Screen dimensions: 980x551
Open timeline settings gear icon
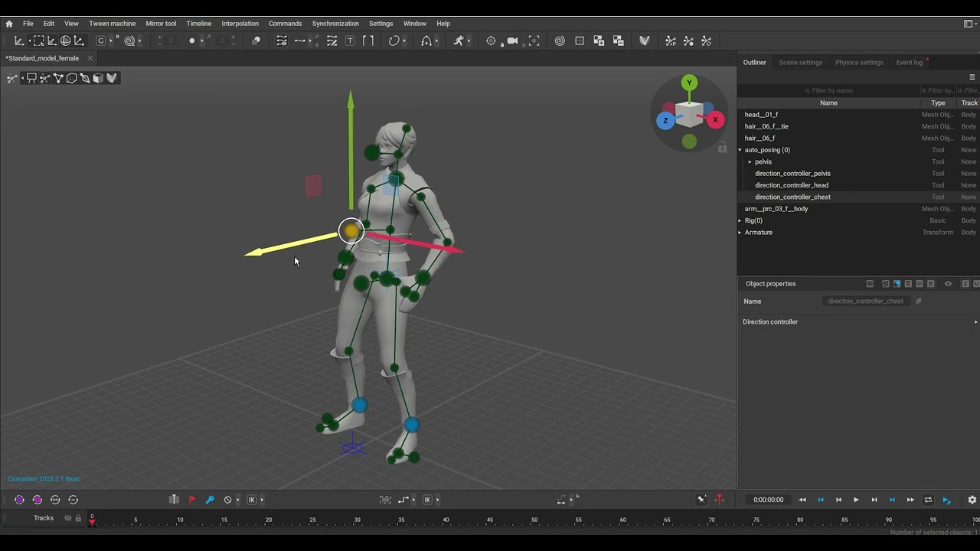tap(972, 500)
